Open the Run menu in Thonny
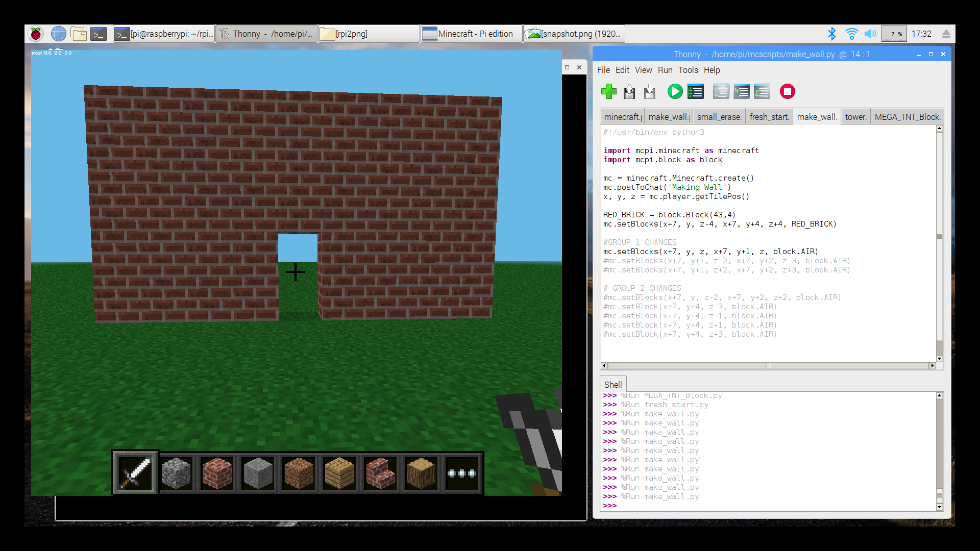 665,70
